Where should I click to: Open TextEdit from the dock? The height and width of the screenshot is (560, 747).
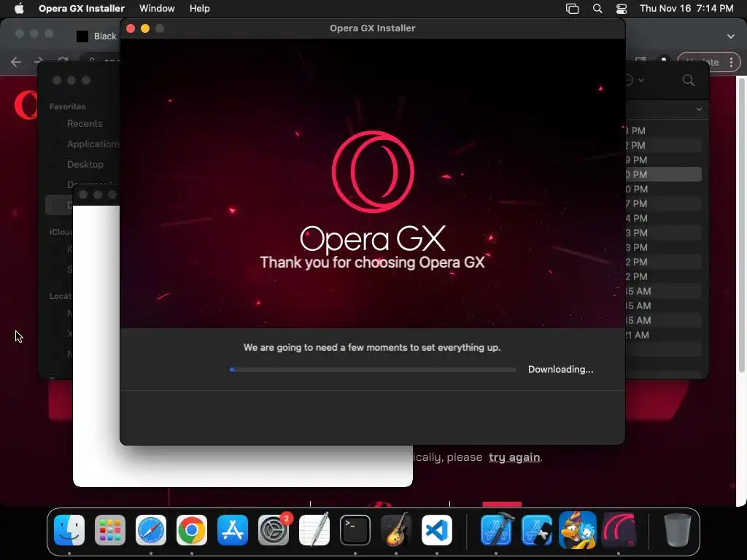(314, 530)
